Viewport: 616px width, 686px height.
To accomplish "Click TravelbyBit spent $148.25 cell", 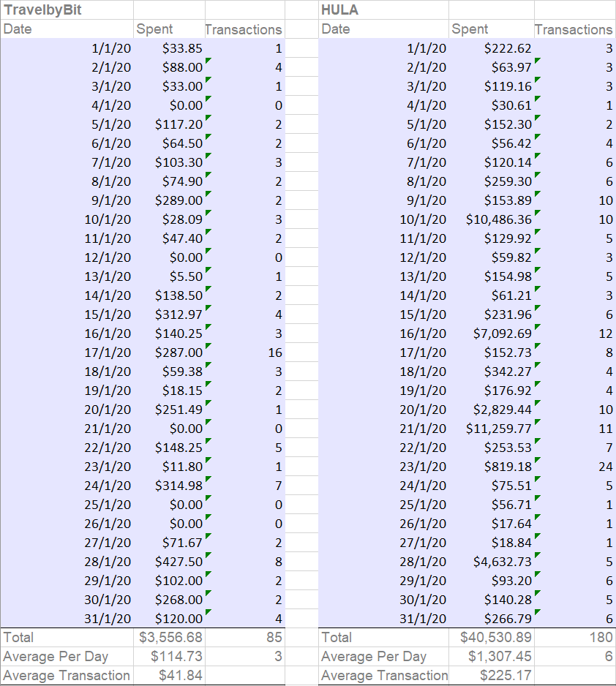I will coord(169,448).
